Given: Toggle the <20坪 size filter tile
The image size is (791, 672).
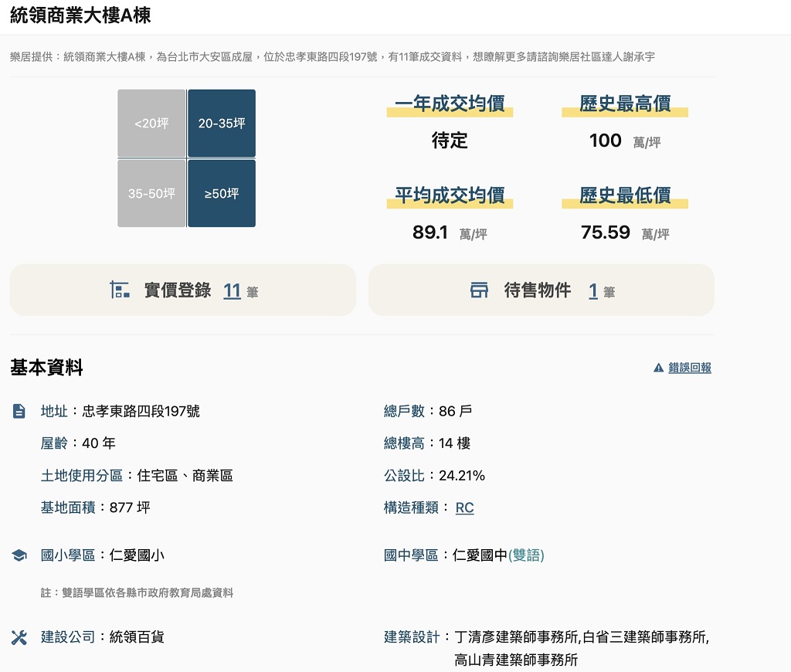Looking at the screenshot, I should (x=151, y=124).
